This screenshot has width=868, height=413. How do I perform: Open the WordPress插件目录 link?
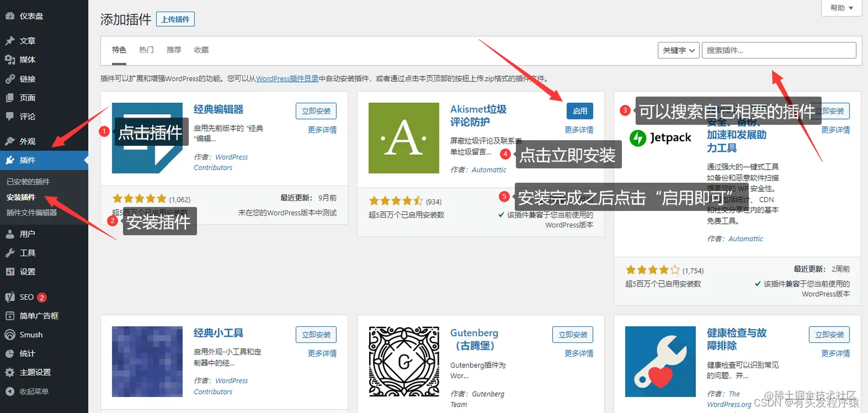(x=287, y=79)
